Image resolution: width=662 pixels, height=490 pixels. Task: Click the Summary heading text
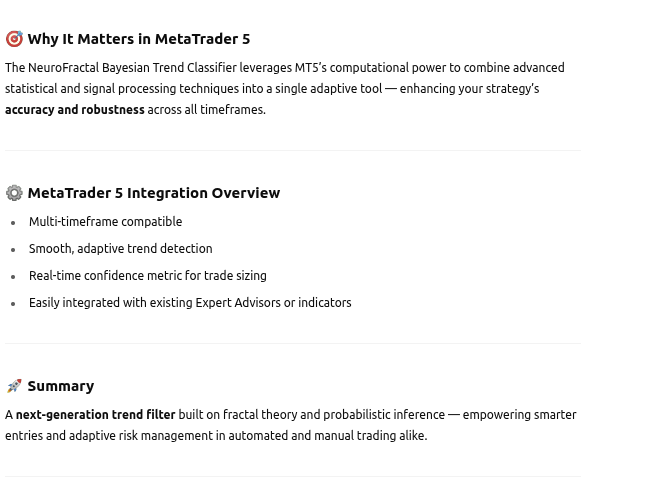[x=61, y=386]
